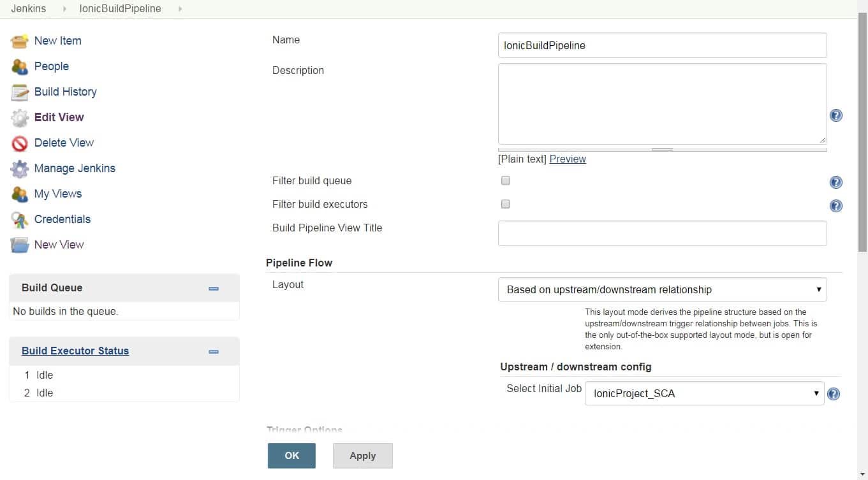Click the New View folder icon

point(20,245)
